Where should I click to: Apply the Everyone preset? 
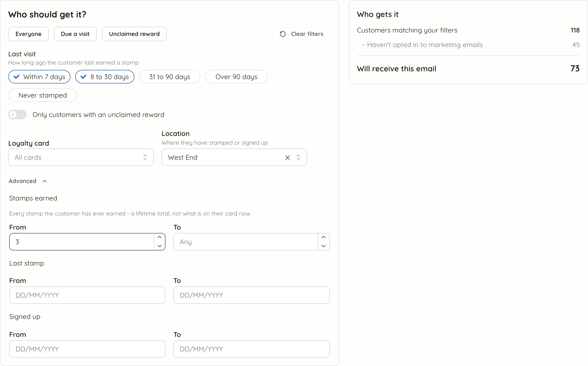[29, 34]
